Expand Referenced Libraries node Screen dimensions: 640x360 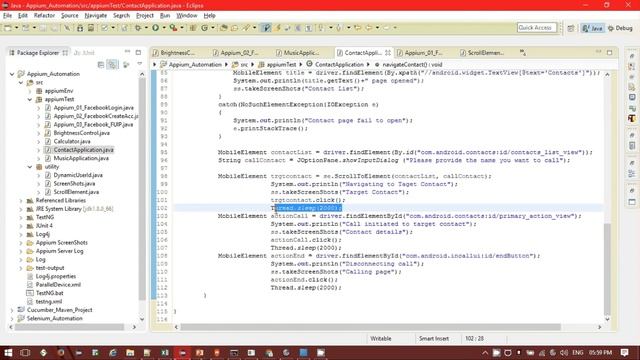pos(21,200)
